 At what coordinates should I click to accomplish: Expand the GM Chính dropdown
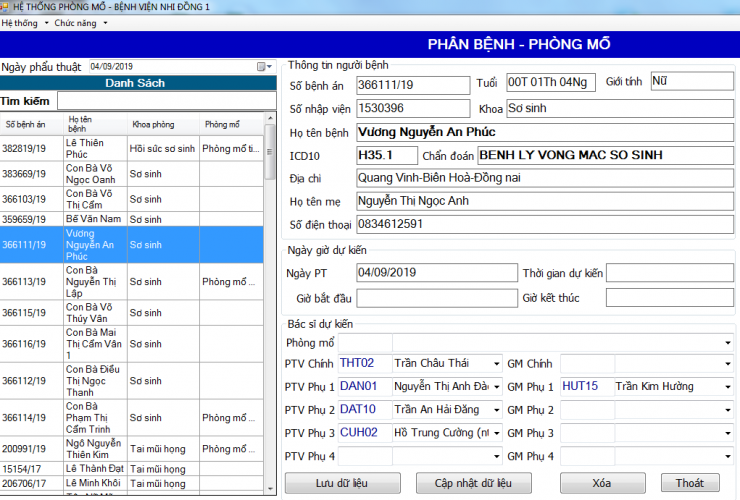(x=728, y=364)
